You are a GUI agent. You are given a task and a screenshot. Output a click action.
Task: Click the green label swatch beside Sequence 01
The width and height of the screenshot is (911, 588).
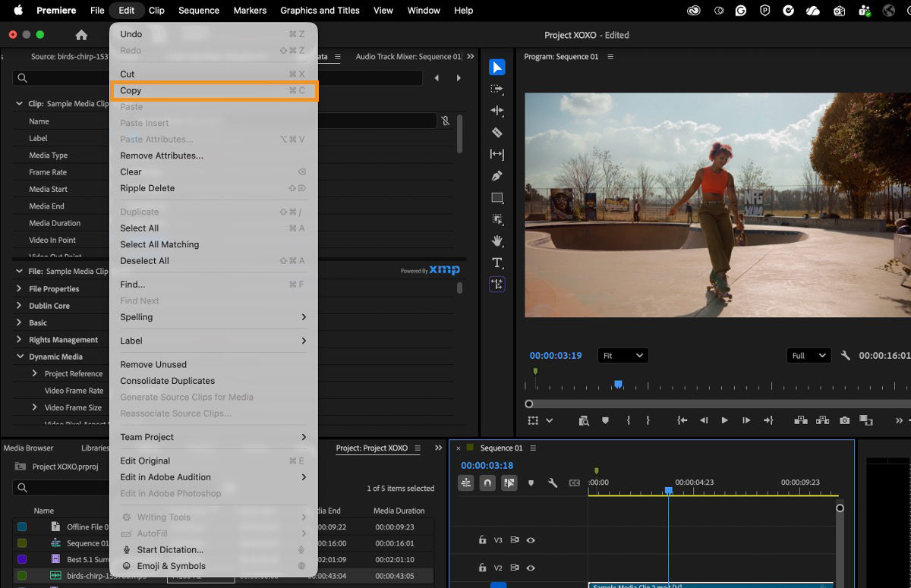(469, 448)
